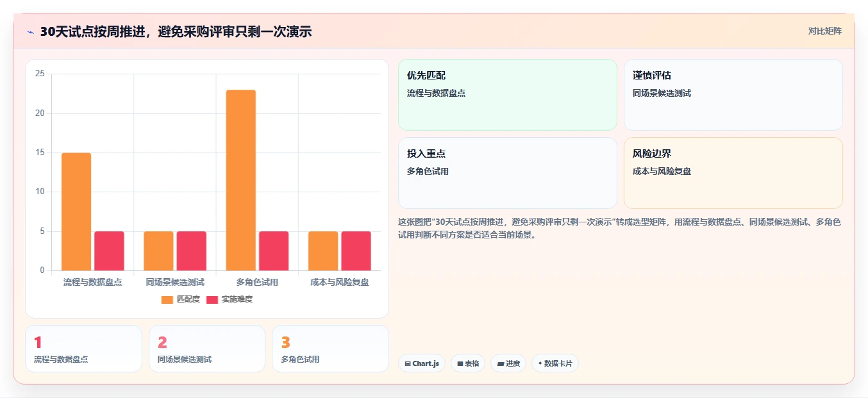This screenshot has height=398, width=868.
Task: Select numbered card 3 多角色试用
Action: click(330, 349)
